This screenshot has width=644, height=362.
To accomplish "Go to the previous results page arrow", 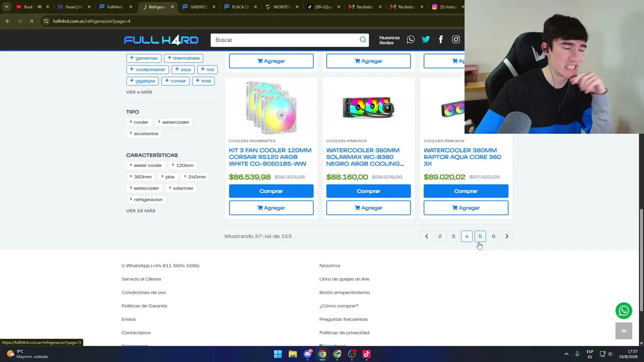I will [426, 236].
